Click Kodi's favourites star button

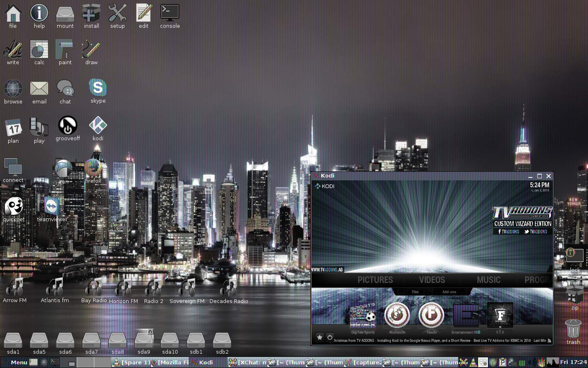tap(320, 337)
